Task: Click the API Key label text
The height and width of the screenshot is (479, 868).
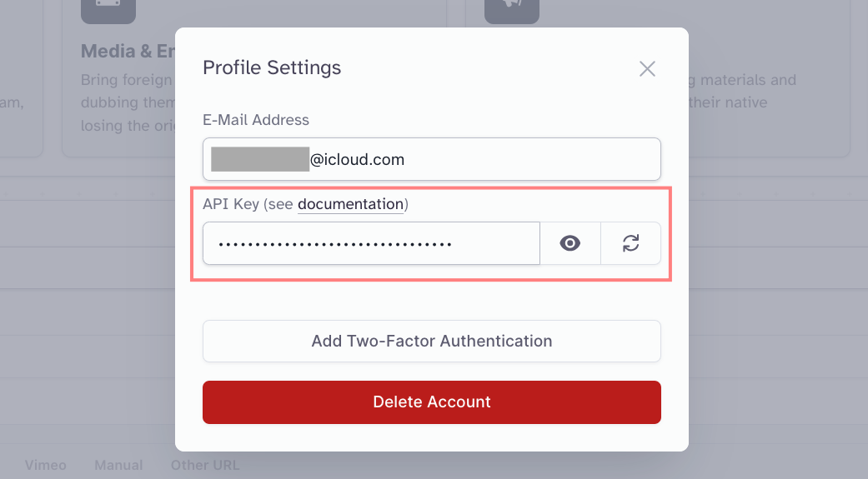Action: [231, 204]
